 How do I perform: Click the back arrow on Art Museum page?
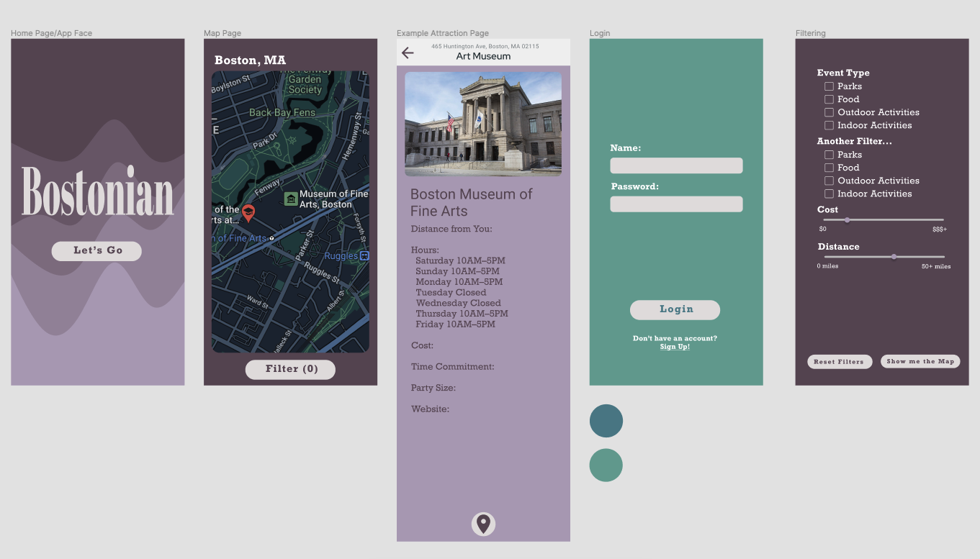[408, 53]
